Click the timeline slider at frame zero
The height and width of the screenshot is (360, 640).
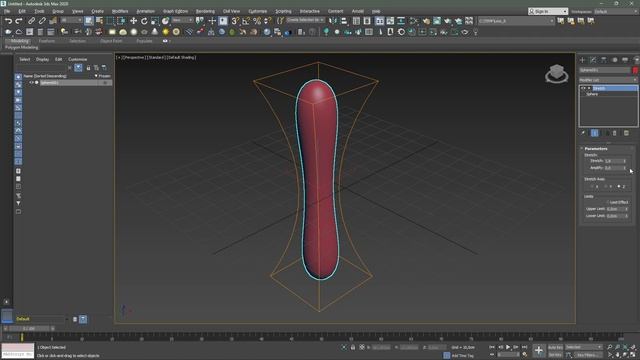[x=22, y=337]
